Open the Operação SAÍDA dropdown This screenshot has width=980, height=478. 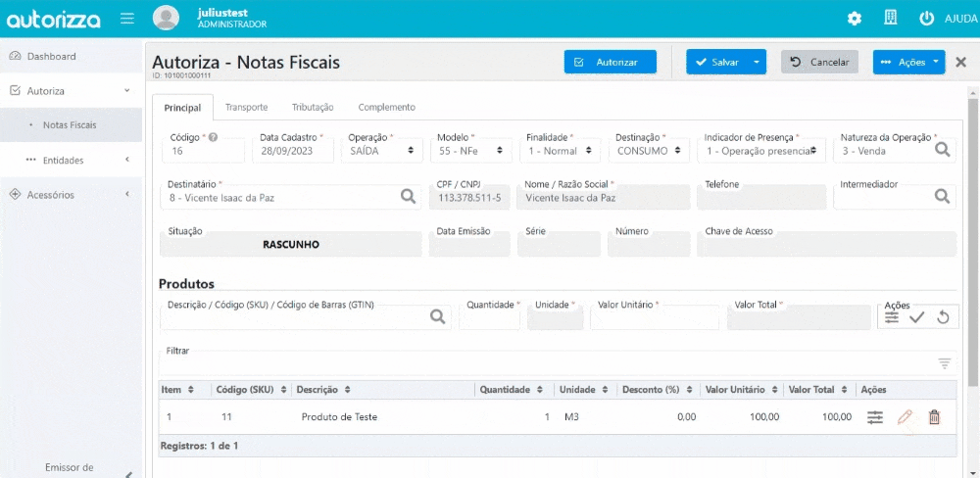(382, 151)
